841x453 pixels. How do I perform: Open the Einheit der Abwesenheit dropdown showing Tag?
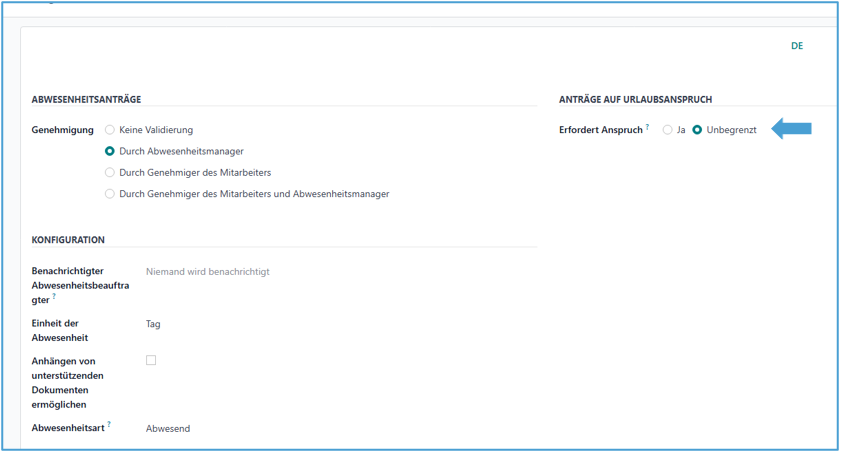click(x=153, y=324)
